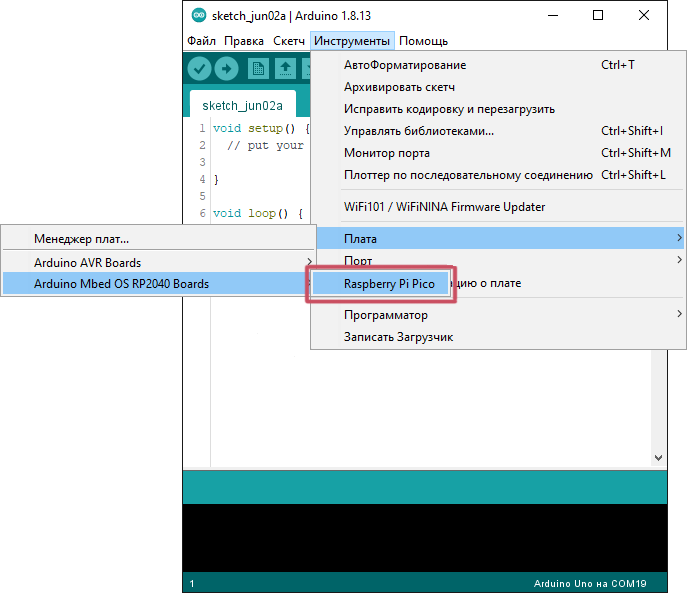Open Управлять библиотеками
The width and height of the screenshot is (687, 593).
[498, 131]
